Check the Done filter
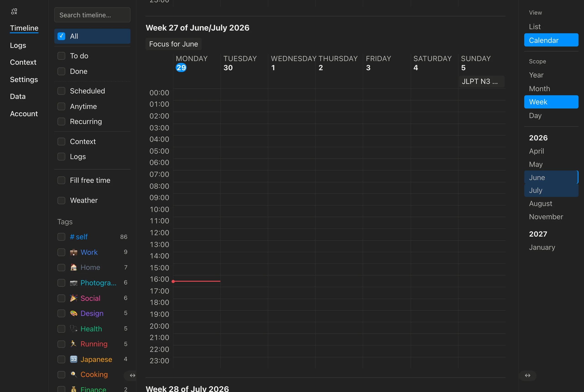Image resolution: width=584 pixels, height=392 pixels. [x=61, y=71]
